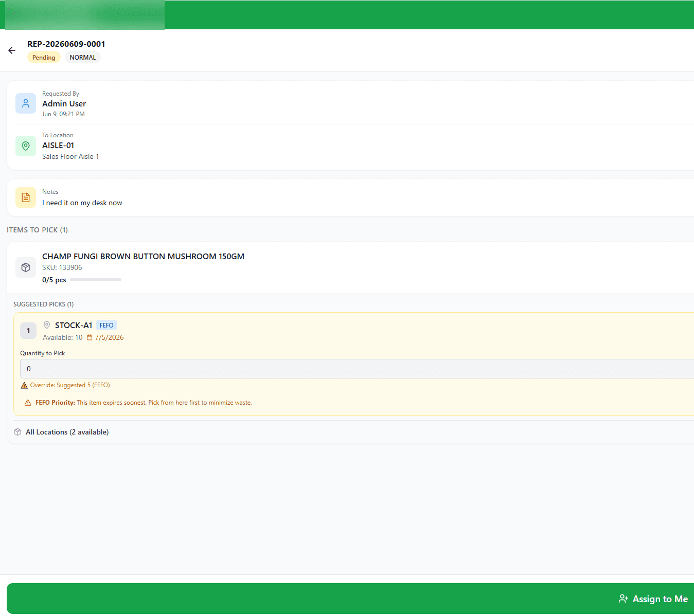
Task: Click the calendar icon beside 7/5/2026
Action: [90, 338]
